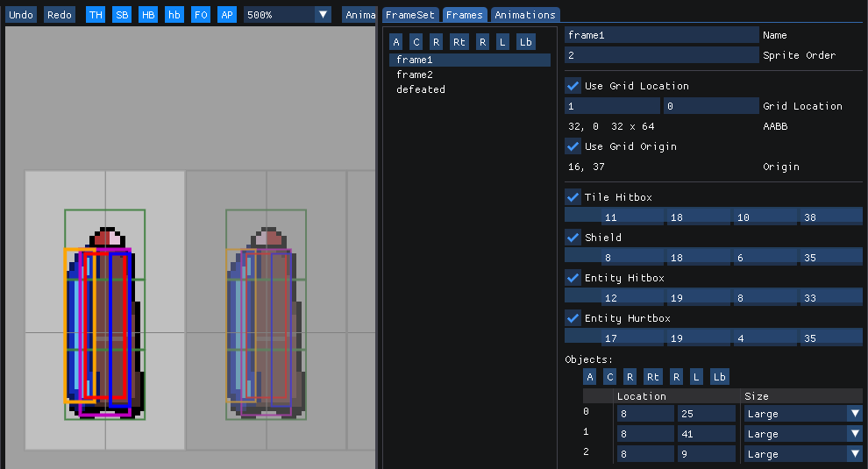The height and width of the screenshot is (469, 868).
Task: Switch to the Animations tab
Action: (525, 15)
